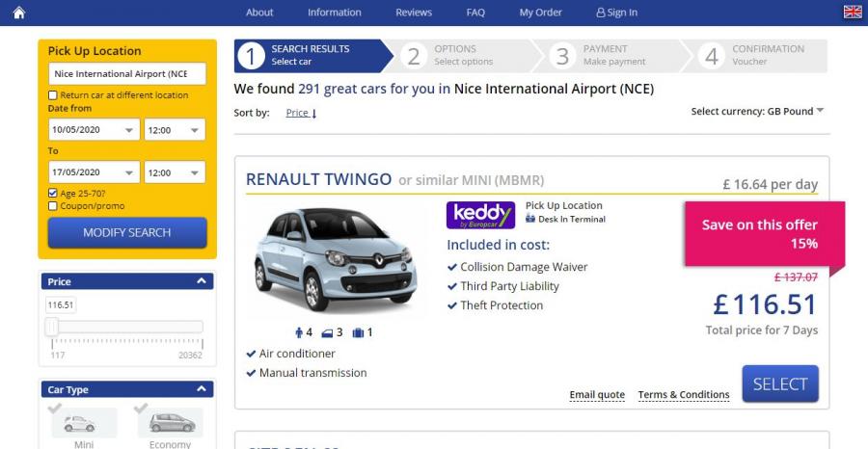
Task: Click the £116.51 total price
Action: 765,304
